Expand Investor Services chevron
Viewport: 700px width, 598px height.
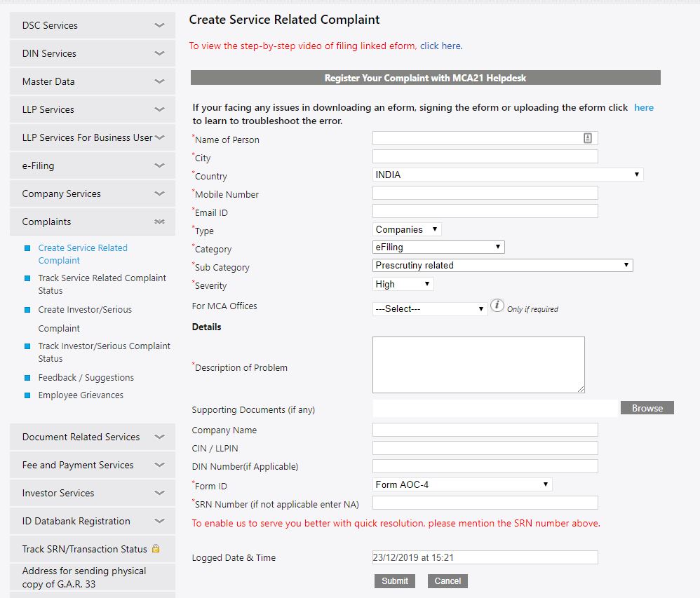click(159, 493)
